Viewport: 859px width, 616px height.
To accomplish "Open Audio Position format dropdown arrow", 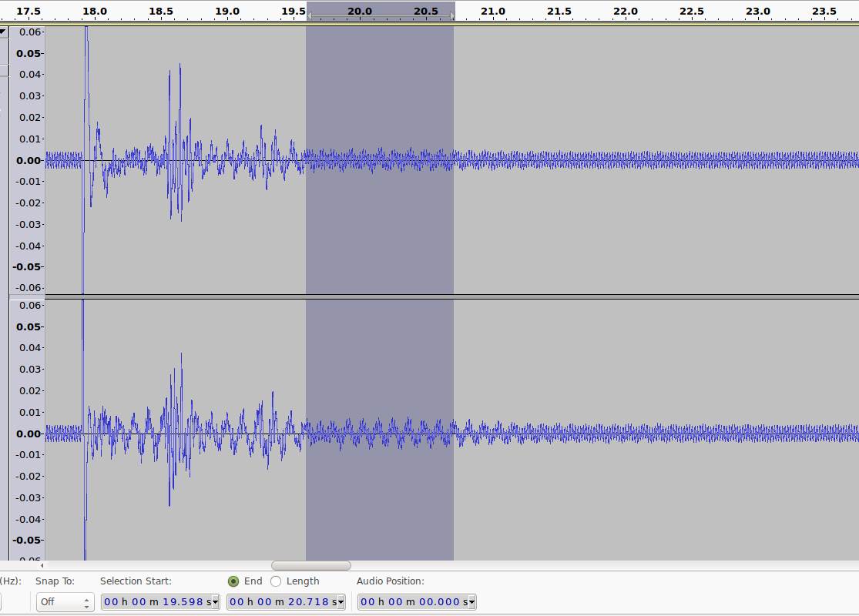I will pos(471,602).
